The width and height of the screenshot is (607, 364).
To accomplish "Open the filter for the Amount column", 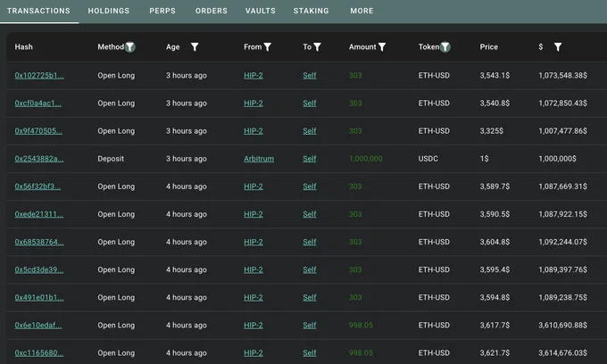I will click(x=382, y=47).
